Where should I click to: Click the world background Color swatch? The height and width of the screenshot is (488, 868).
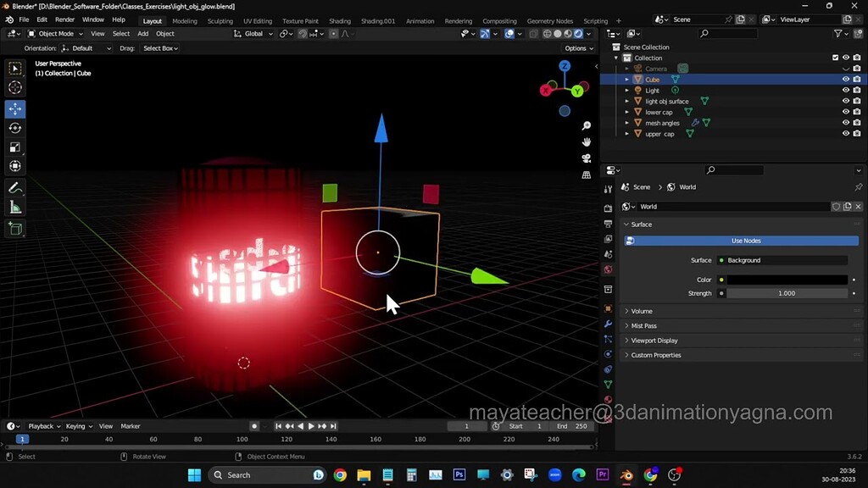point(787,279)
